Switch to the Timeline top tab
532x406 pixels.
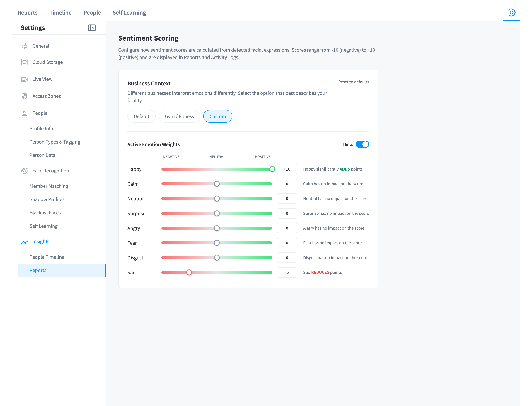tap(60, 13)
